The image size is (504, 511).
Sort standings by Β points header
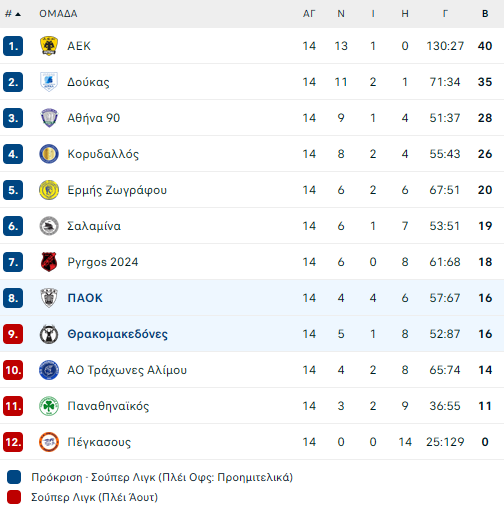(485, 14)
